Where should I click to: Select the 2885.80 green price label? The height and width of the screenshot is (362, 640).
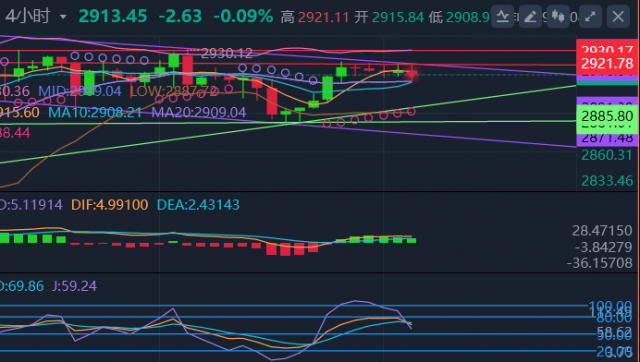tap(607, 116)
